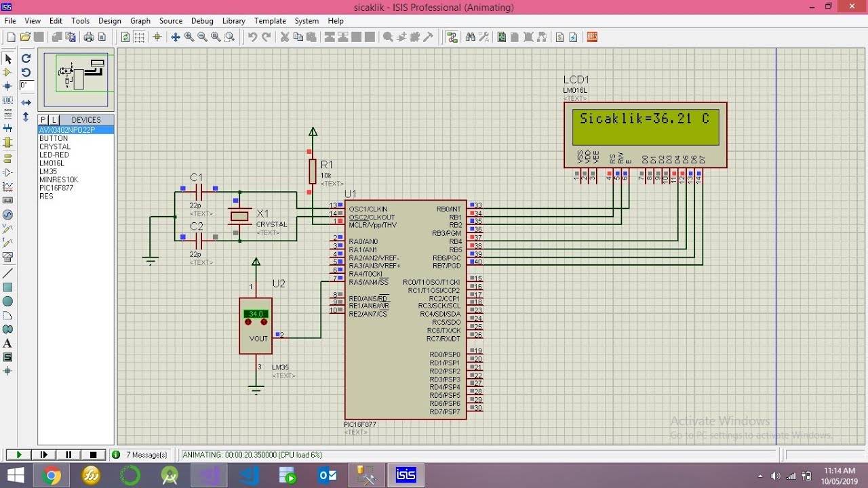Step the simulation forward one frame

coord(44,455)
